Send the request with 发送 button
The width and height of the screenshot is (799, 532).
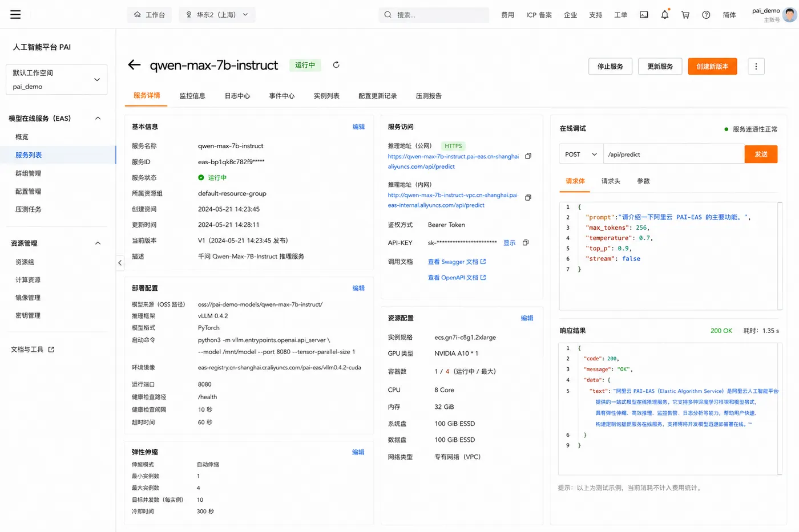(761, 155)
